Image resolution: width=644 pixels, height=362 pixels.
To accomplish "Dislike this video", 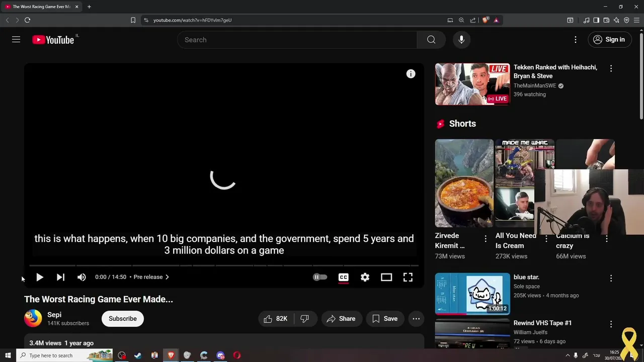I will pyautogui.click(x=304, y=319).
